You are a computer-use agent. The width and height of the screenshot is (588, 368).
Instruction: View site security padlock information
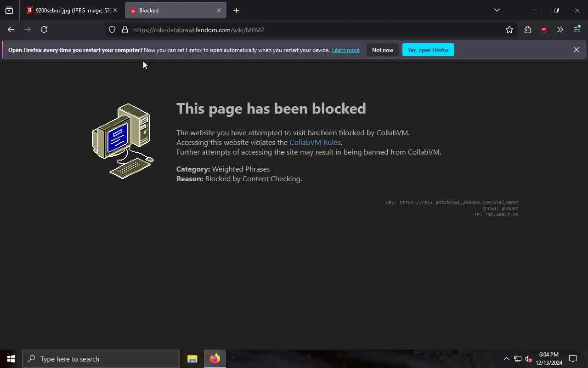(124, 30)
